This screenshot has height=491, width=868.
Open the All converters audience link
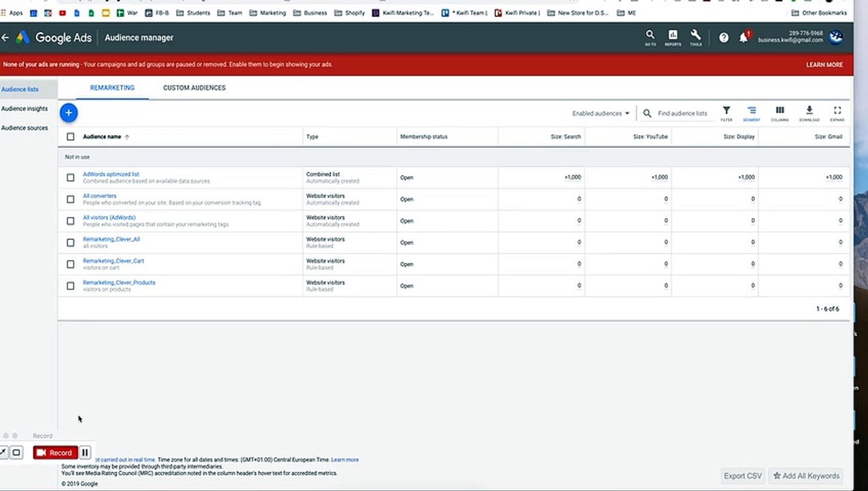tap(100, 196)
